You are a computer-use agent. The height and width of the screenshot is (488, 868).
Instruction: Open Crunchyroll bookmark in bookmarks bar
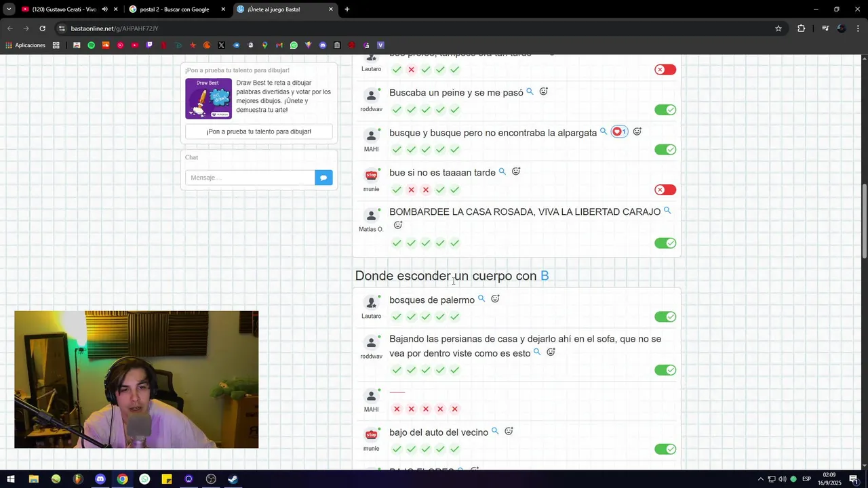pyautogui.click(x=208, y=45)
